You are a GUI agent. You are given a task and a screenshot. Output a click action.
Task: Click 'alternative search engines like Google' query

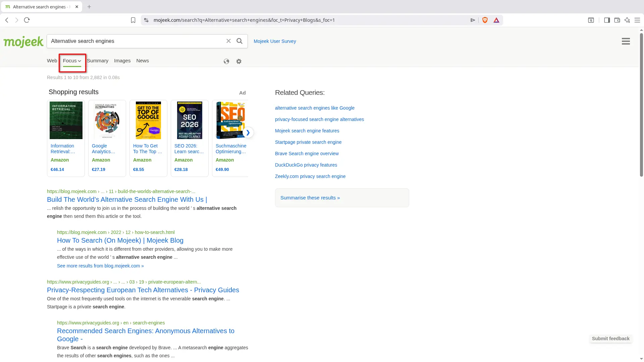tap(315, 108)
